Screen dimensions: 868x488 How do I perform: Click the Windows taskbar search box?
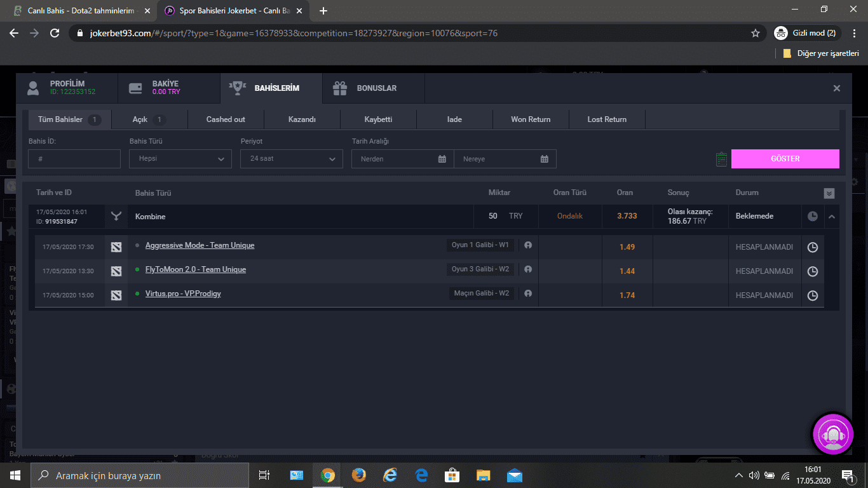(x=140, y=475)
